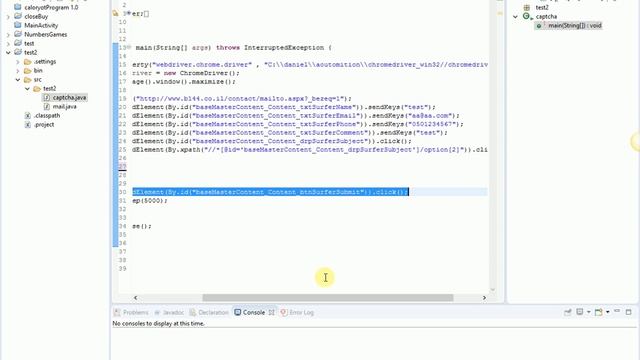The width and height of the screenshot is (640, 360).
Task: Expand the closeBuy project
Action: coord(8,17)
